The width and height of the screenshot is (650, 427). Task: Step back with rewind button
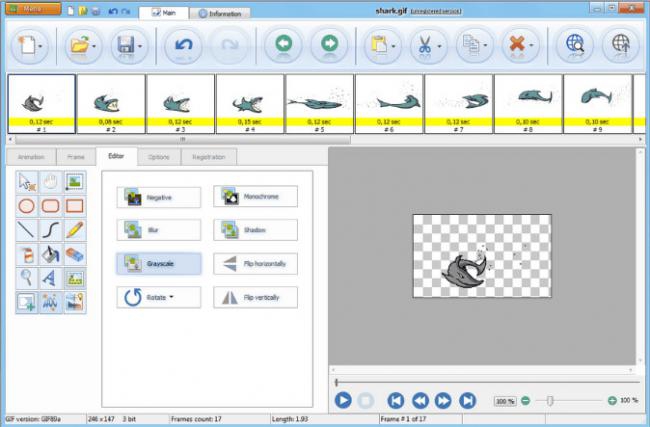point(420,400)
